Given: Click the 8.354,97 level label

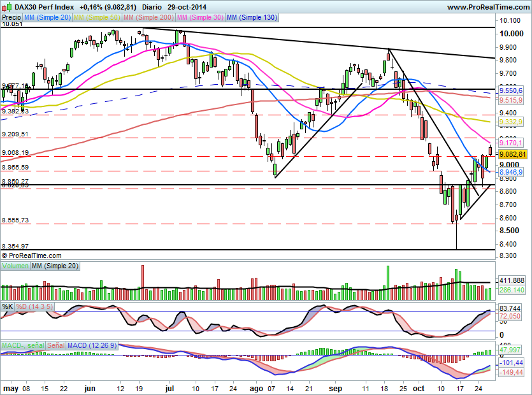Looking at the screenshot, I should (x=15, y=247).
